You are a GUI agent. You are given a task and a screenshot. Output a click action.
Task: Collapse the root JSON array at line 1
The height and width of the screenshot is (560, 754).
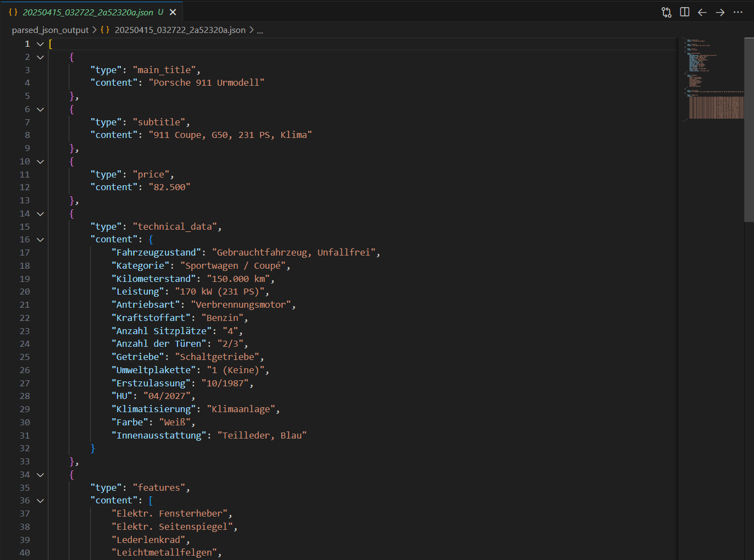[x=39, y=43]
